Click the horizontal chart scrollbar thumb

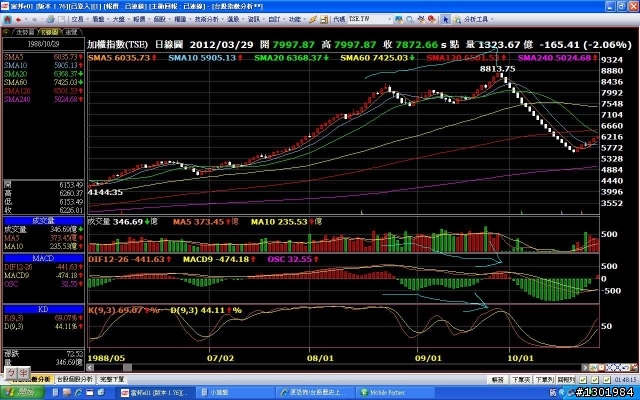click(127, 368)
